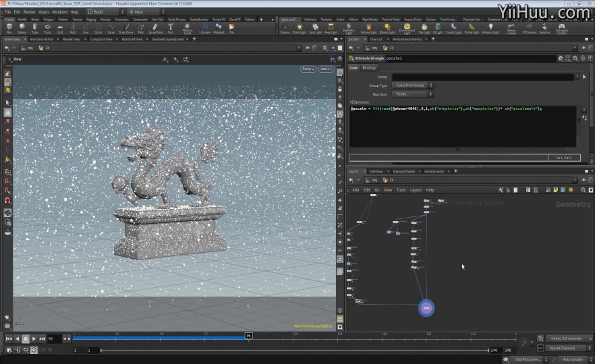Viewport: 595px width, 364px height.
Task: Select the Box shelf tool
Action: click(9, 28)
